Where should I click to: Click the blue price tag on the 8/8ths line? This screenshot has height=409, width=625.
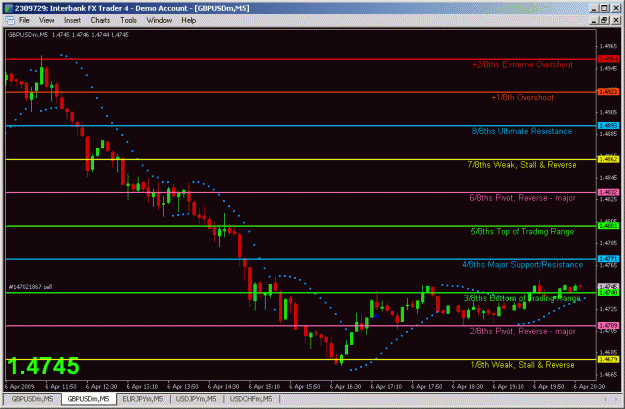[609, 126]
